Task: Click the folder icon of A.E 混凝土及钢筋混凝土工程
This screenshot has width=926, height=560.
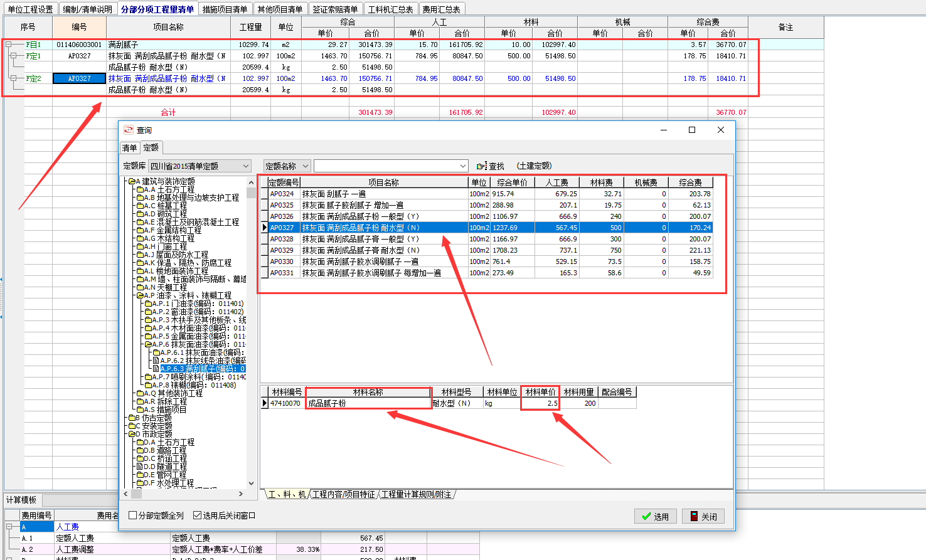Action: coord(141,222)
